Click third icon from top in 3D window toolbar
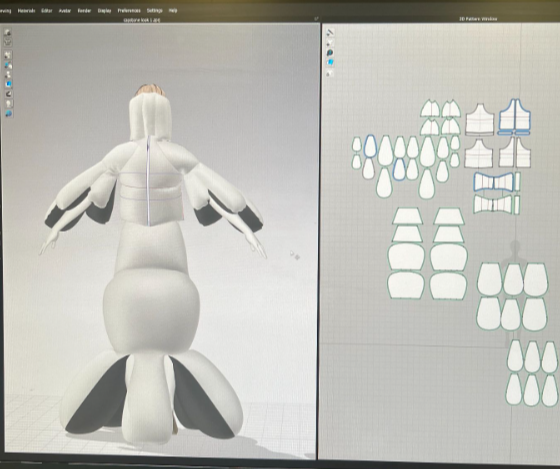The width and height of the screenshot is (560, 469). [x=8, y=55]
